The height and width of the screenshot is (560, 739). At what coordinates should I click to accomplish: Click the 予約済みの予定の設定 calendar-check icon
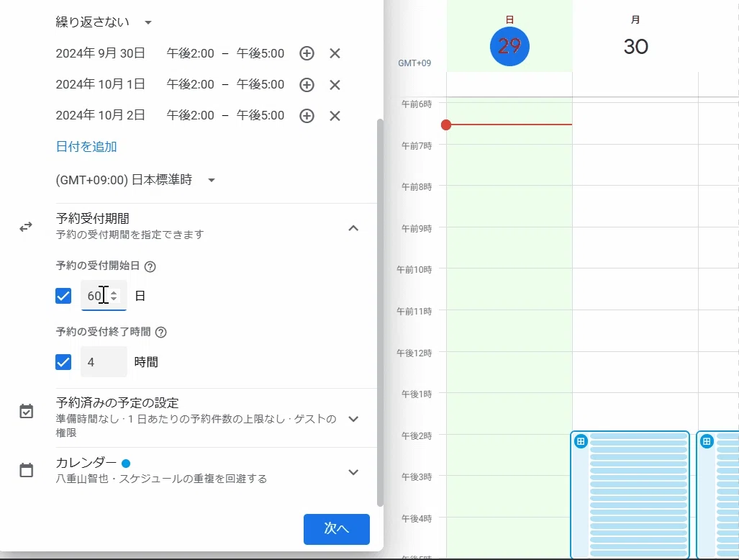click(x=27, y=411)
